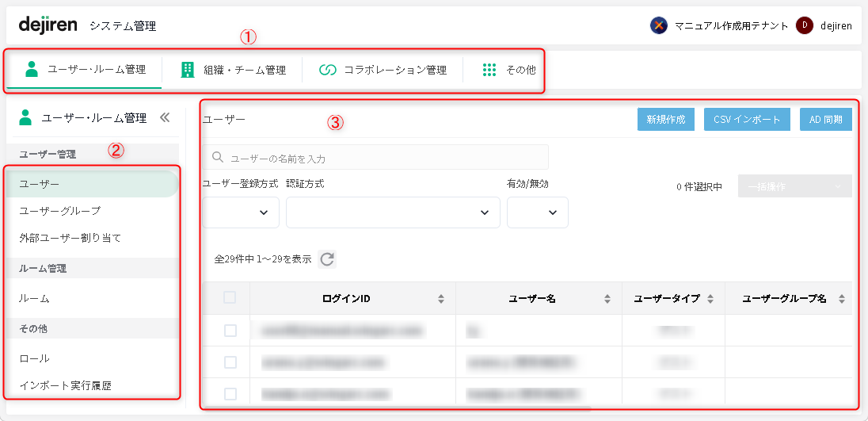Sort by ユーザーグループ名 column sort arrows
Viewport: 868px width, 421px height.
(841, 299)
